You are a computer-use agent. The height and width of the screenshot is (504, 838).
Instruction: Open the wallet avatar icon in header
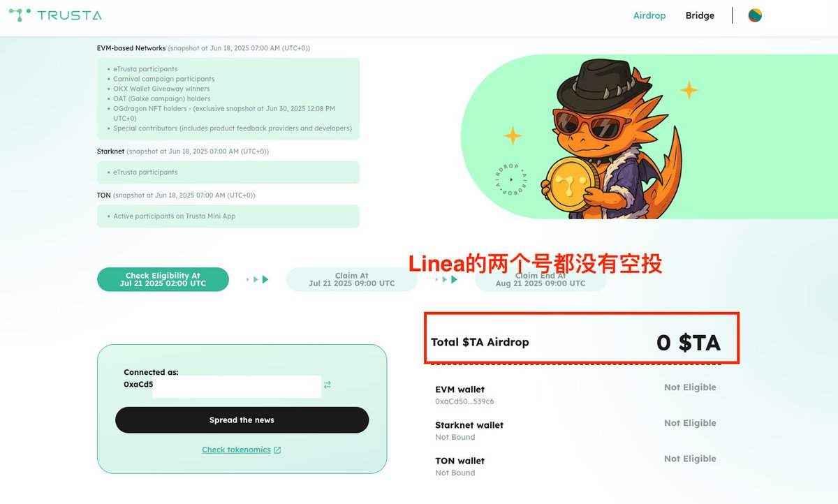tap(755, 15)
